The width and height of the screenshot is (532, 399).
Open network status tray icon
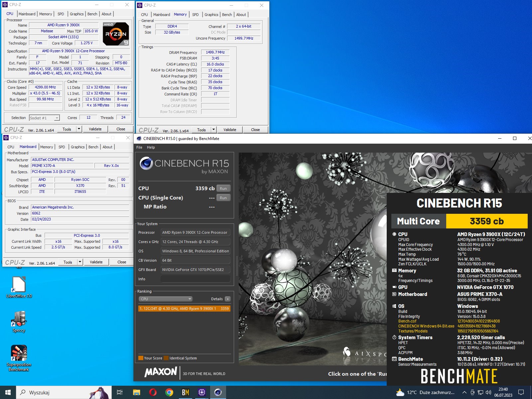[x=480, y=392]
